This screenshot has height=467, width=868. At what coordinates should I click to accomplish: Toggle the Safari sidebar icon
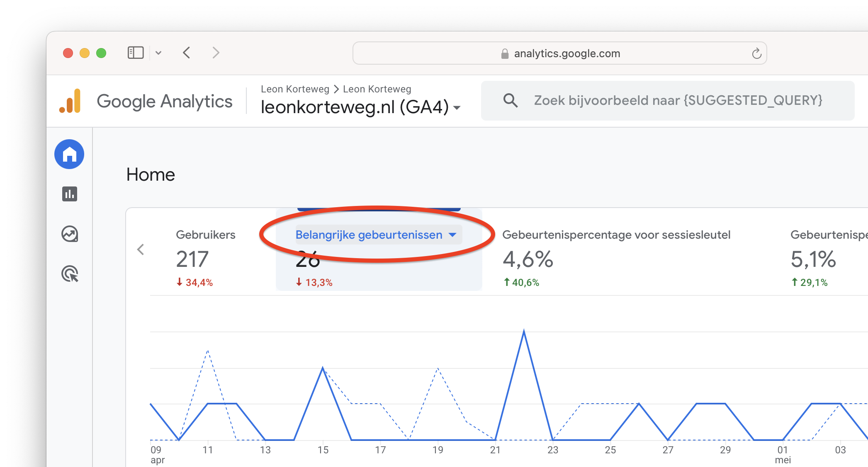coord(136,53)
